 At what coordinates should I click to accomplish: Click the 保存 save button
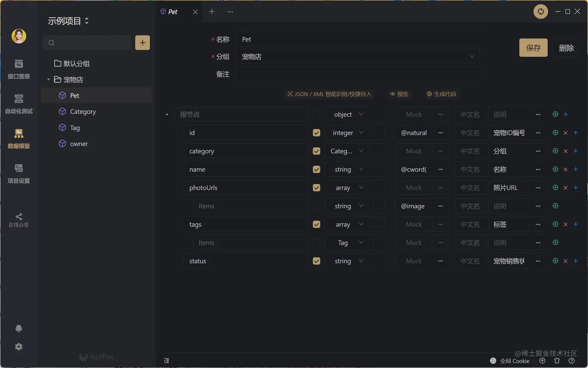(x=533, y=47)
